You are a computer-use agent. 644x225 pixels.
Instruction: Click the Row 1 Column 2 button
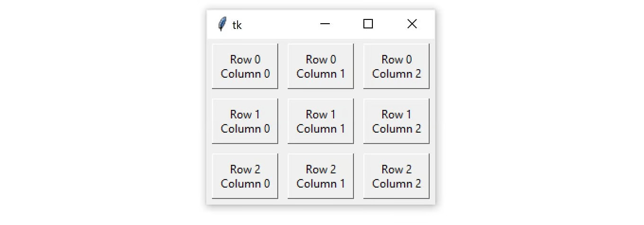[x=397, y=121]
